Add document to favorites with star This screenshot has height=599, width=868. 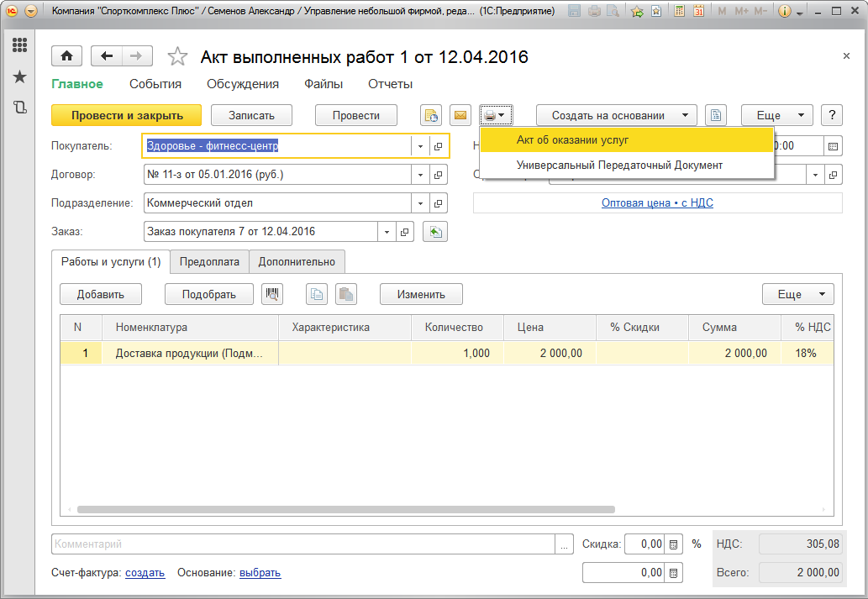[x=177, y=57]
